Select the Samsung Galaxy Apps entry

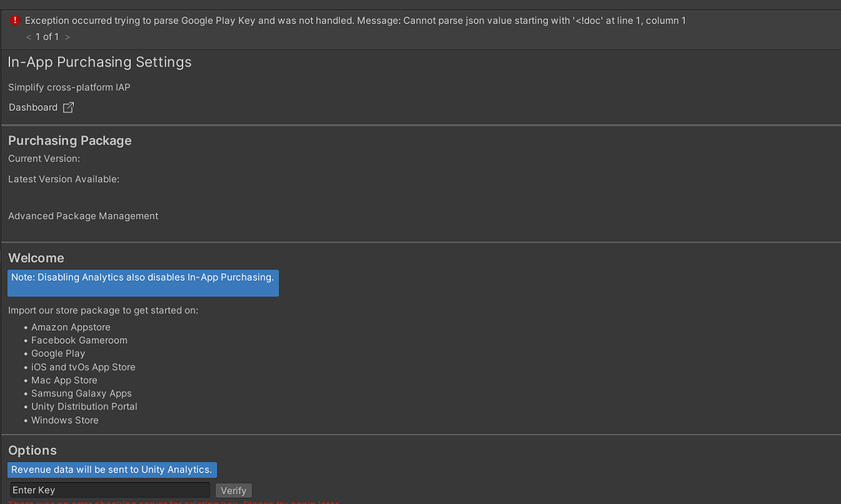(x=80, y=393)
